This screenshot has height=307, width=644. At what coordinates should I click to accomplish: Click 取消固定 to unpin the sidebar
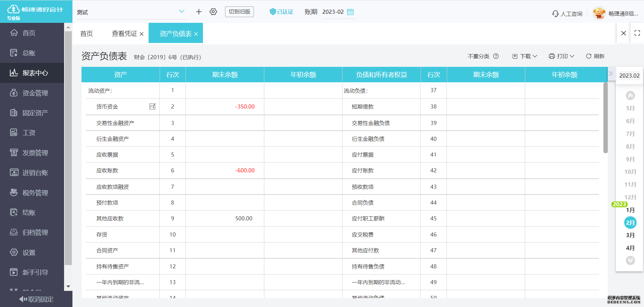[x=36, y=299]
